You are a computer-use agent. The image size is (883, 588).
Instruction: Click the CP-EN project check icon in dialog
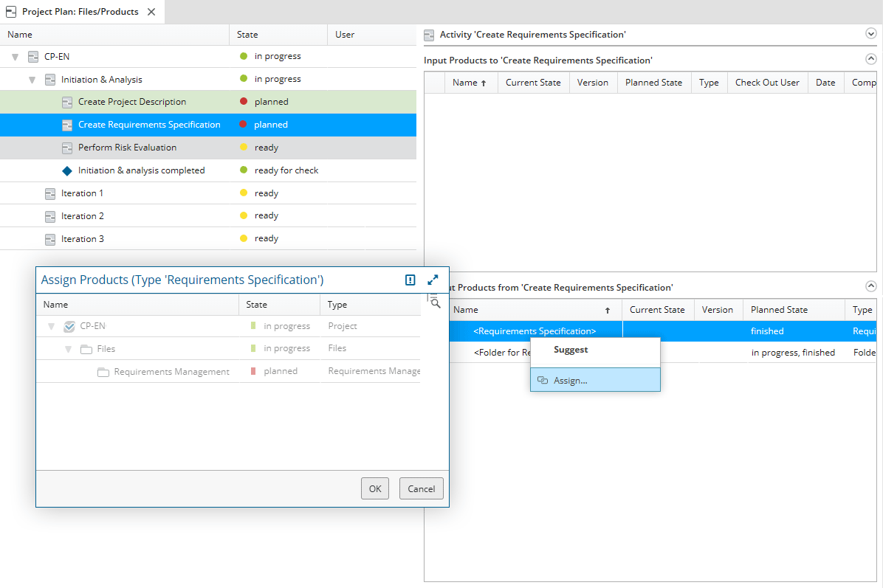coord(69,326)
